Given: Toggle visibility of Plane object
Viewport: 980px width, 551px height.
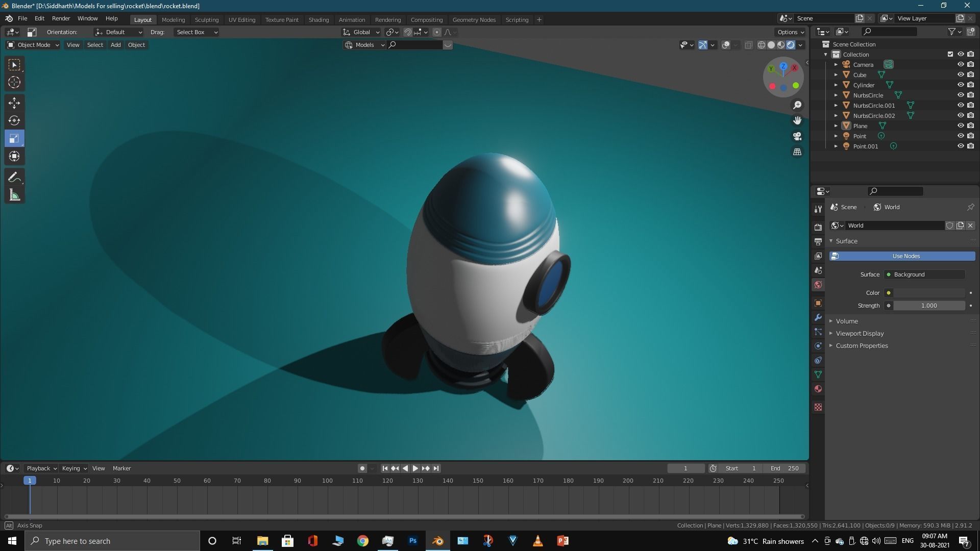Looking at the screenshot, I should tap(960, 126).
